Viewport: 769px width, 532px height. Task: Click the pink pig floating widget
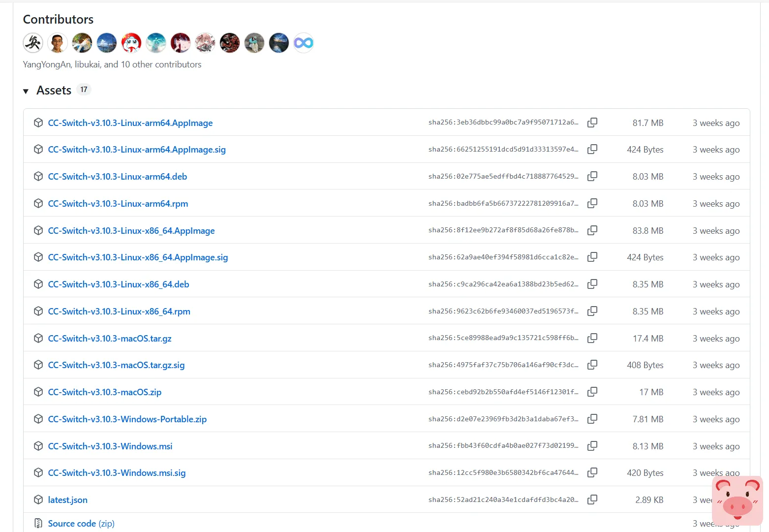tap(738, 501)
